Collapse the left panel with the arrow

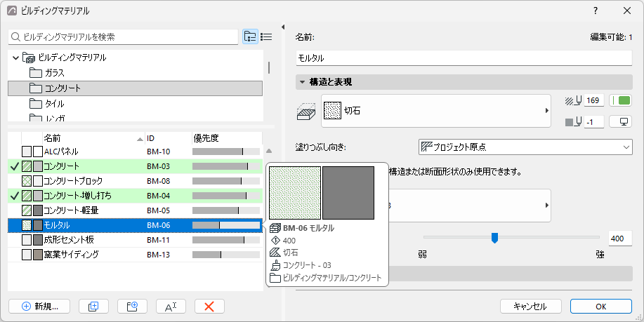(x=282, y=27)
